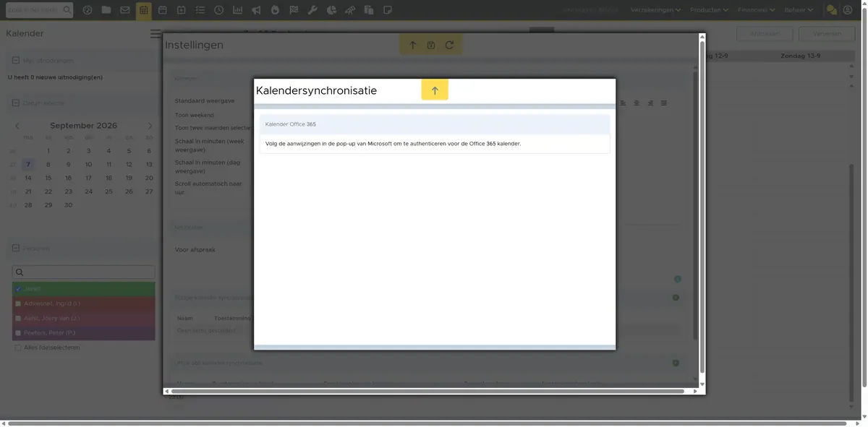Open the Financieel dropdown menu
Image resolution: width=868 pixels, height=427 pixels.
pos(757,10)
